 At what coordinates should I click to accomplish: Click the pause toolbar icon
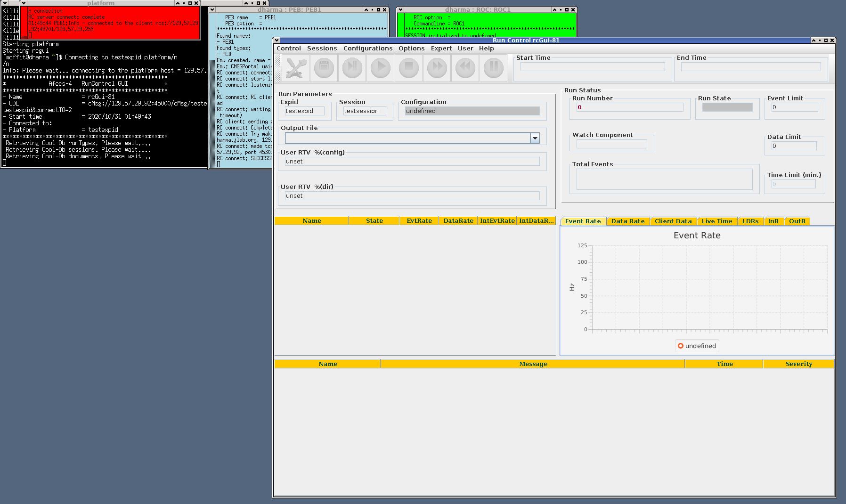(494, 68)
